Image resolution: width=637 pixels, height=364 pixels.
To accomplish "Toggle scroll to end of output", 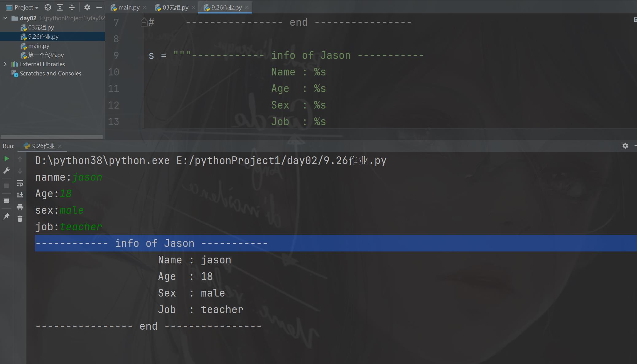I will 20,195.
